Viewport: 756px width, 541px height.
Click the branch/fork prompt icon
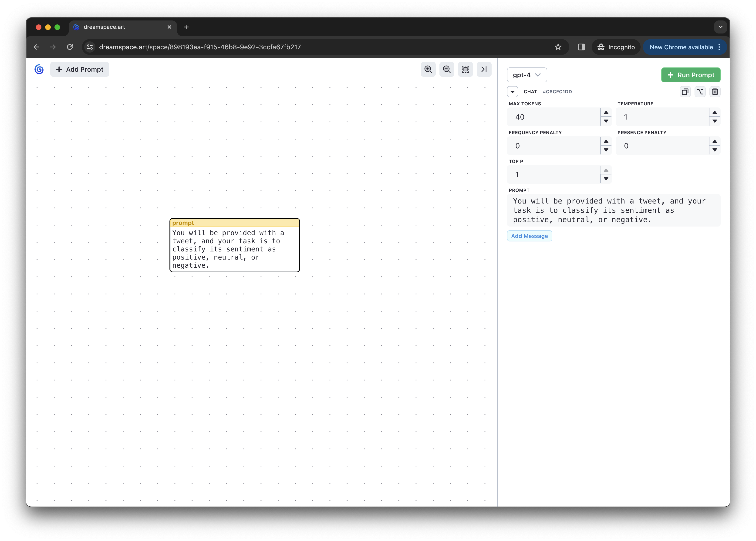(x=700, y=92)
